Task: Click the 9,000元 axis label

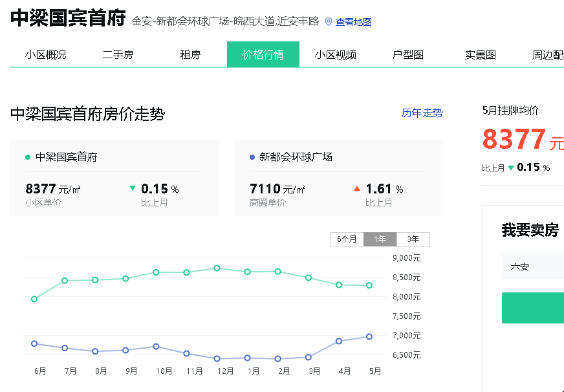Action: pyautogui.click(x=406, y=258)
